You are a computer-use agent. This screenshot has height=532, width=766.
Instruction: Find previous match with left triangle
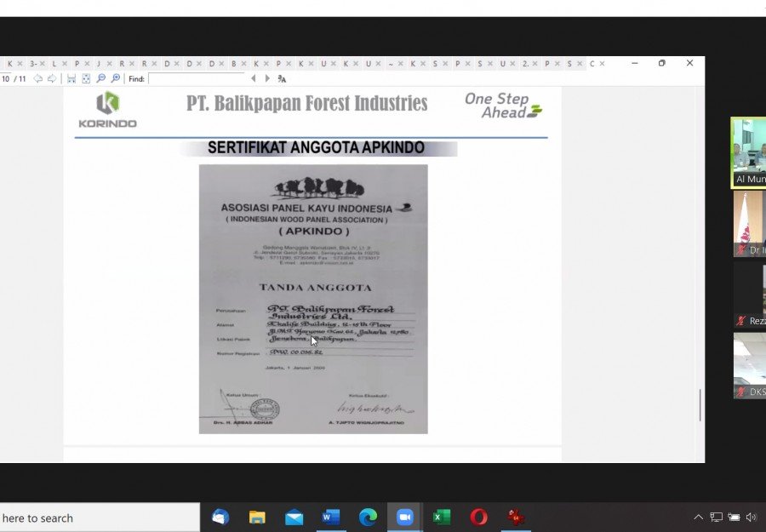pos(253,78)
